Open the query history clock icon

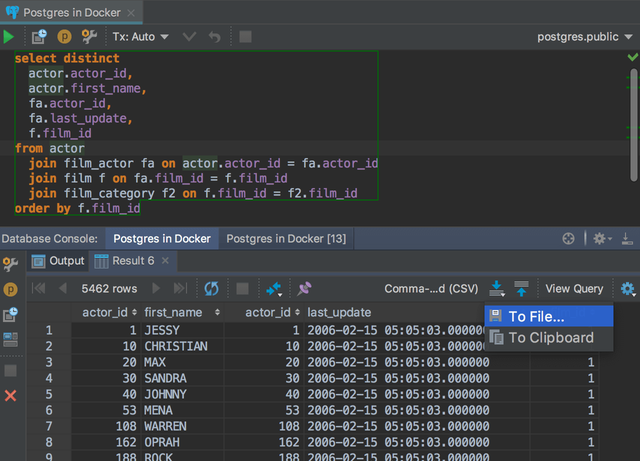coord(39,37)
